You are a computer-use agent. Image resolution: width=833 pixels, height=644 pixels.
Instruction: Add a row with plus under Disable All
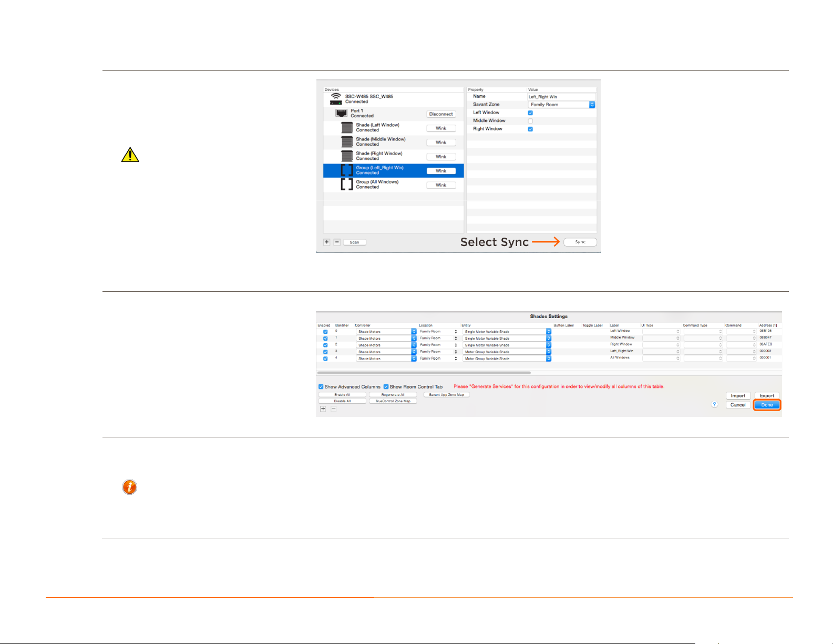coord(323,408)
